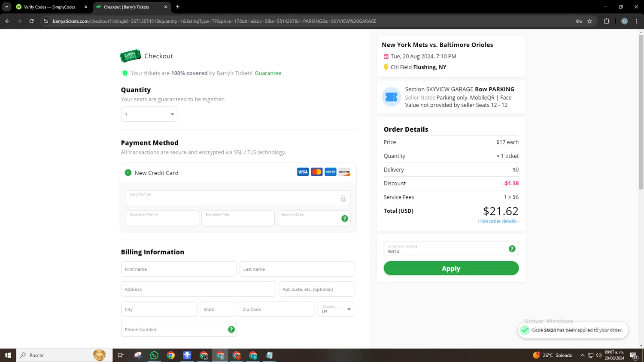Click the Barry's Tickets logo

(131, 56)
